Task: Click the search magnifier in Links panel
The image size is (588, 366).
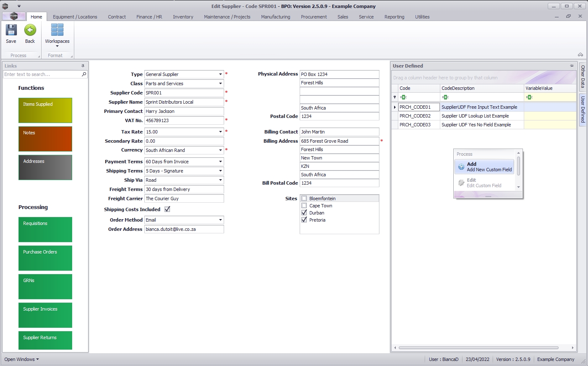Action: pyautogui.click(x=84, y=74)
